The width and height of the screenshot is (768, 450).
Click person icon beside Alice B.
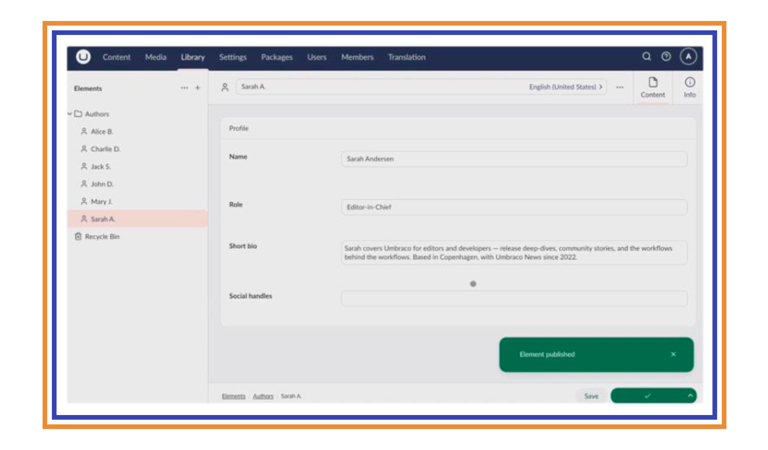pyautogui.click(x=84, y=131)
